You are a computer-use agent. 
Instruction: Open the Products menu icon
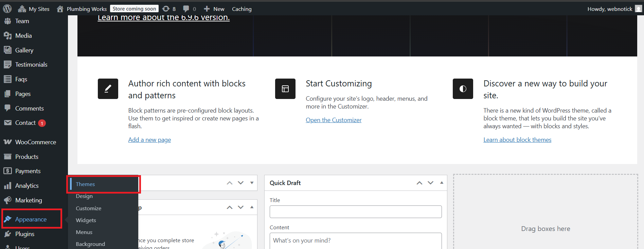tap(7, 156)
